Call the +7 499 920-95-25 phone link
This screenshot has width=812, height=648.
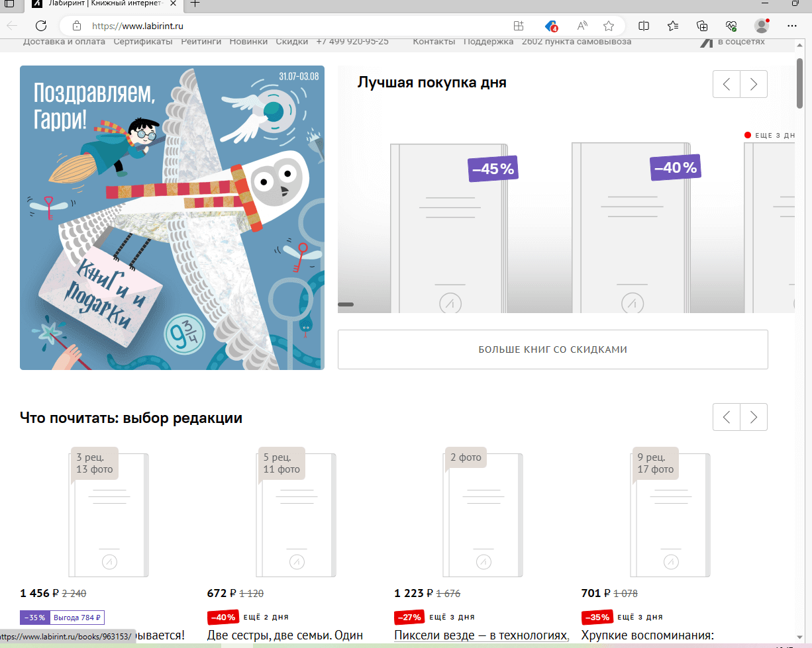(x=352, y=42)
